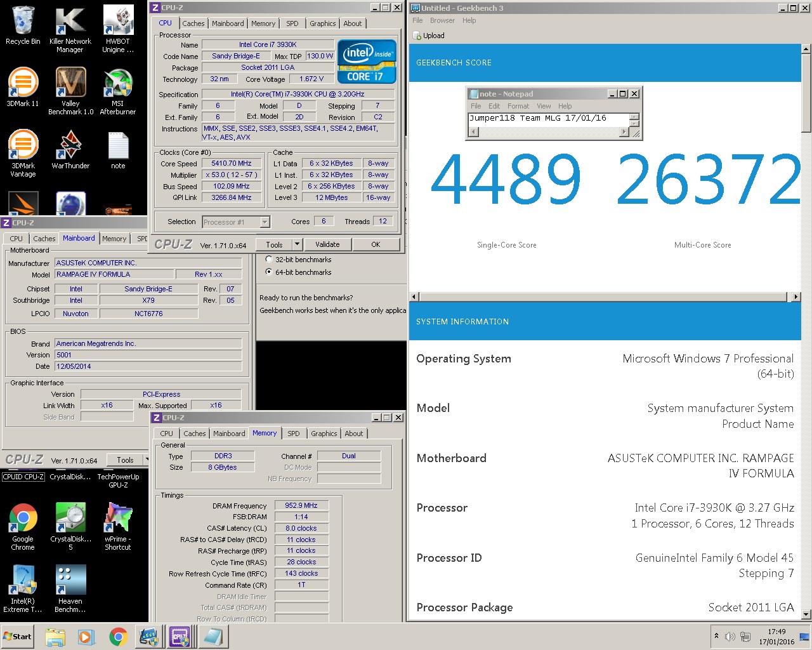Launch Heaven Benchmark desktop icon

pyautogui.click(x=70, y=589)
